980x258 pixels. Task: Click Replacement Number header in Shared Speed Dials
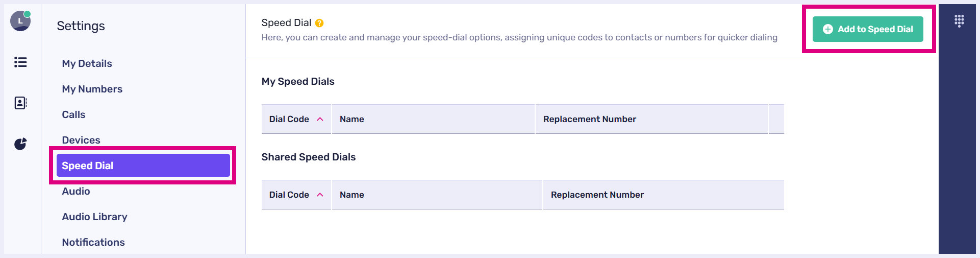tap(597, 195)
